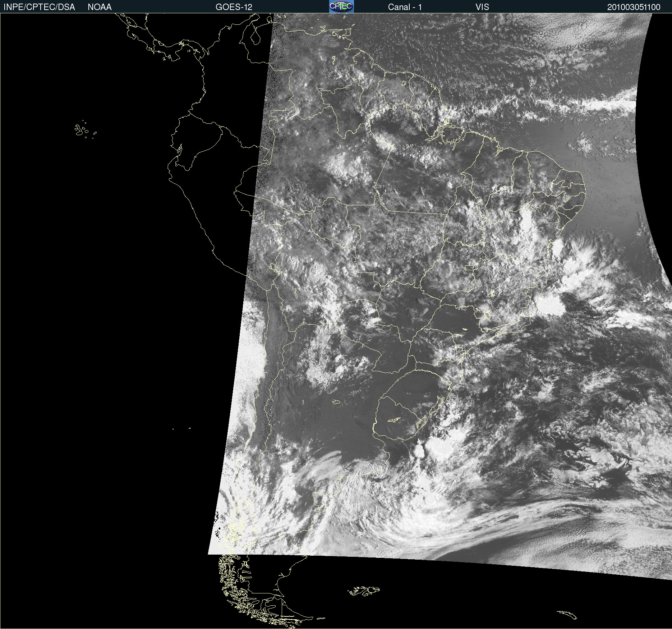672x629 pixels.
Task: Click the GOES-12 satellite label
Action: tap(234, 7)
